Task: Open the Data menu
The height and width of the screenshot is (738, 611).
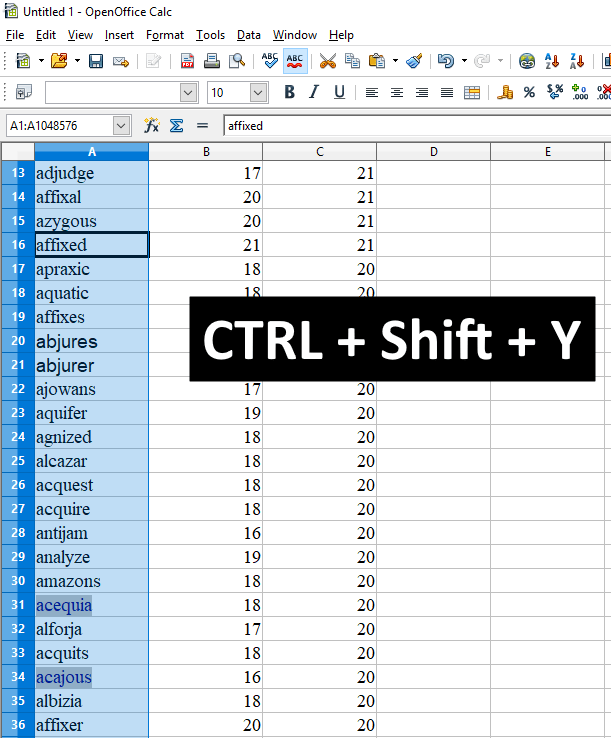Action: (x=249, y=35)
